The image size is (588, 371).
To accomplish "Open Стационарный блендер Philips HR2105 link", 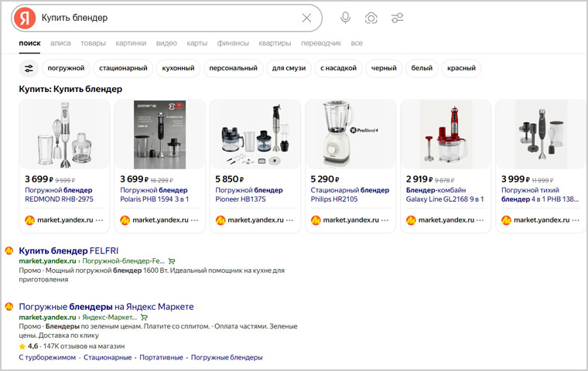I will tap(350, 195).
